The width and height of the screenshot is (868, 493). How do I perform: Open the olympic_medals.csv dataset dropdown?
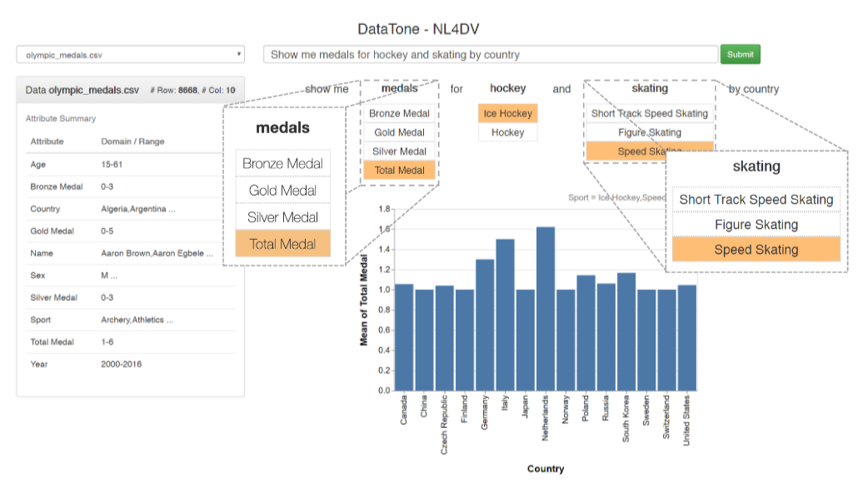click(x=130, y=55)
